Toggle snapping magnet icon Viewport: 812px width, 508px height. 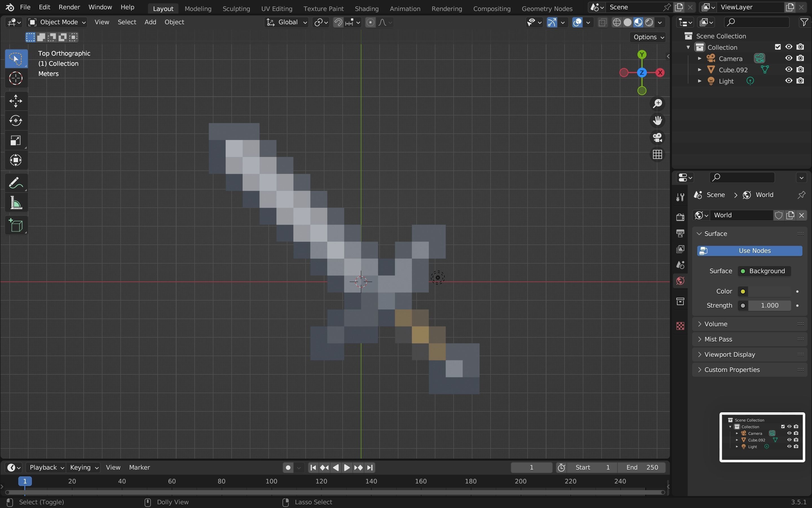(x=338, y=23)
